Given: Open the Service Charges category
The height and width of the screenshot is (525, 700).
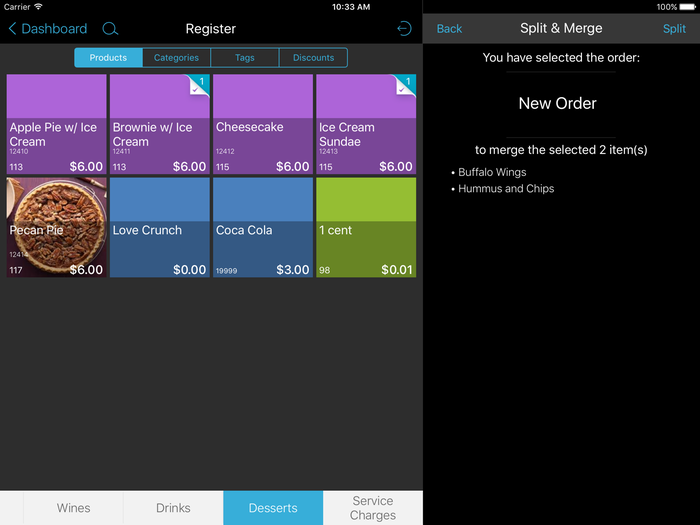Looking at the screenshot, I should [x=373, y=508].
